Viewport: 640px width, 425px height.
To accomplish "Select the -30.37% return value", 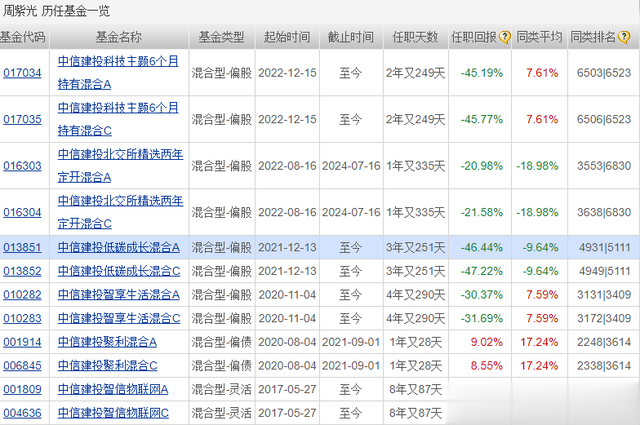I will point(482,295).
